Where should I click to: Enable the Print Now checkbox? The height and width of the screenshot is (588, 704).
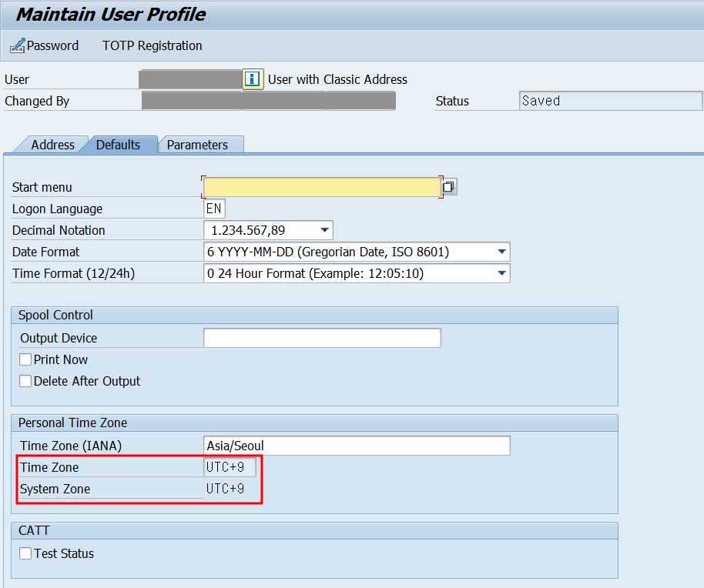pos(25,359)
